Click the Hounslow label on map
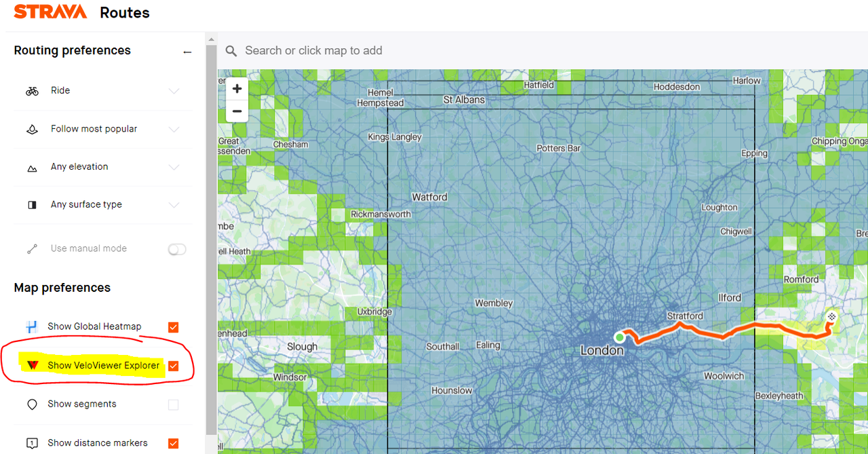Viewport: 868px width, 454px height. [452, 390]
